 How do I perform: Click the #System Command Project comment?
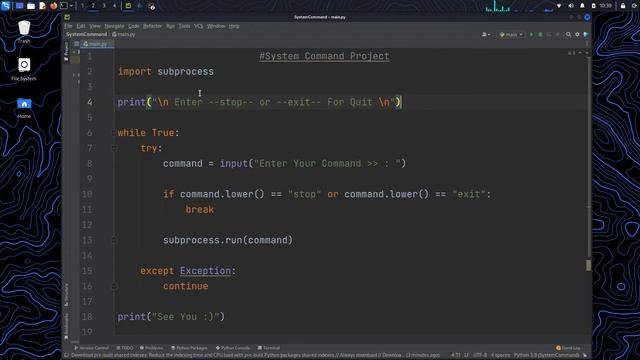[x=324, y=56]
